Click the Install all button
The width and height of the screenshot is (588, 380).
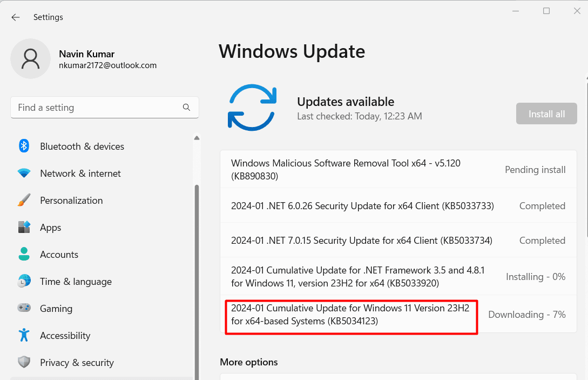(546, 114)
